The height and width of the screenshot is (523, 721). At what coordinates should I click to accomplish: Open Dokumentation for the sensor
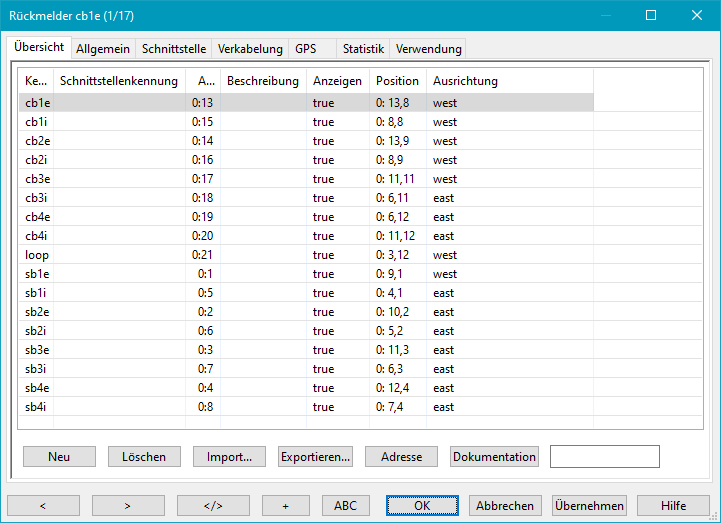click(495, 456)
